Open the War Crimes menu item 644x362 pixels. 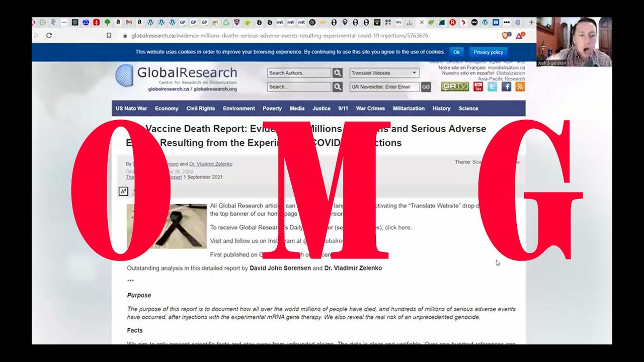370,109
